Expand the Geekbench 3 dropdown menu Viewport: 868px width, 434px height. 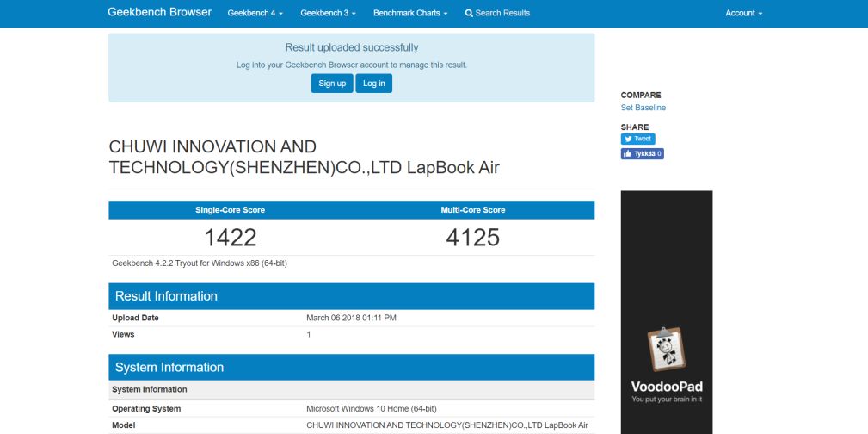(329, 13)
